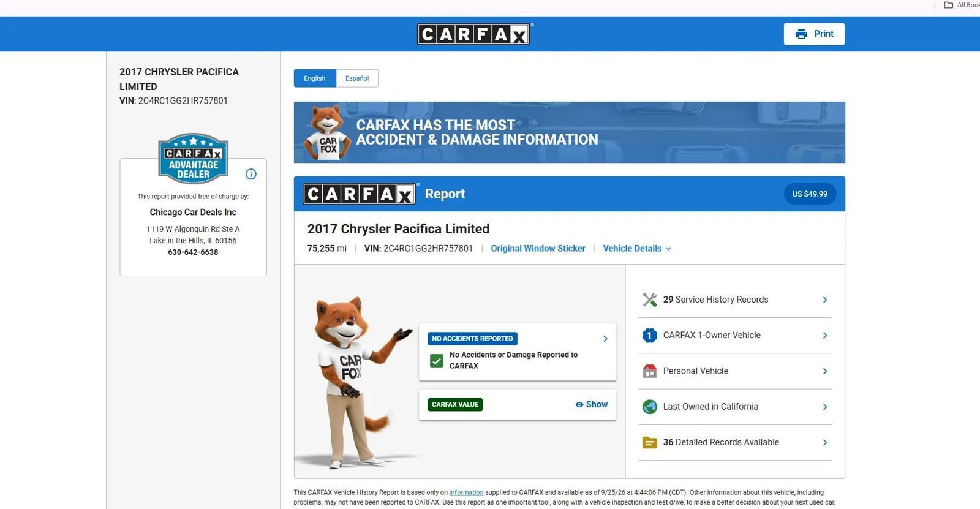Open the dealer info circle icon
The height and width of the screenshot is (509, 980).
(251, 174)
